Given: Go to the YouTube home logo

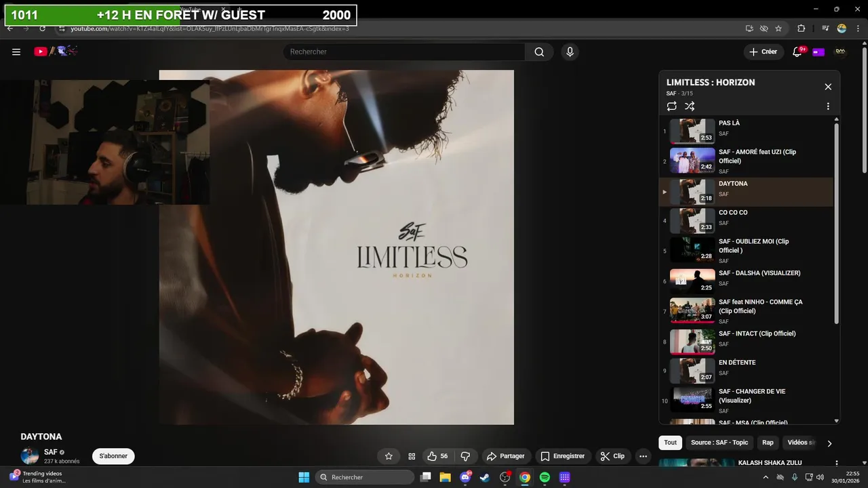Looking at the screenshot, I should (x=56, y=52).
